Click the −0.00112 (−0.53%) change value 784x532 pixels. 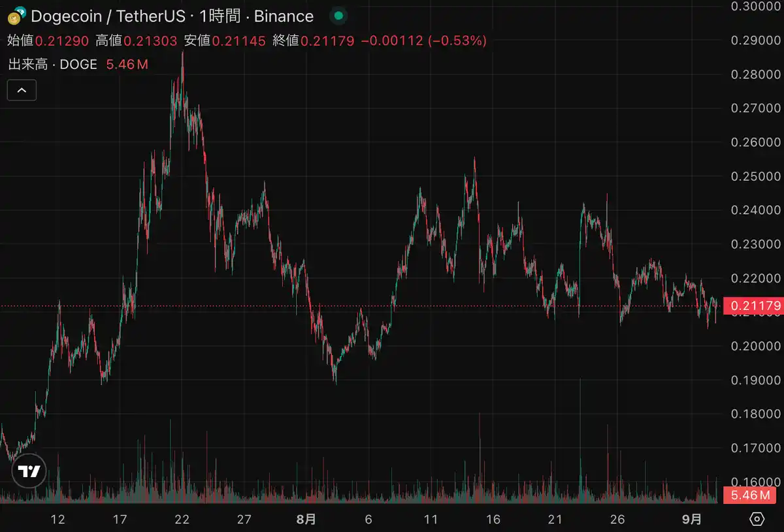coord(424,41)
